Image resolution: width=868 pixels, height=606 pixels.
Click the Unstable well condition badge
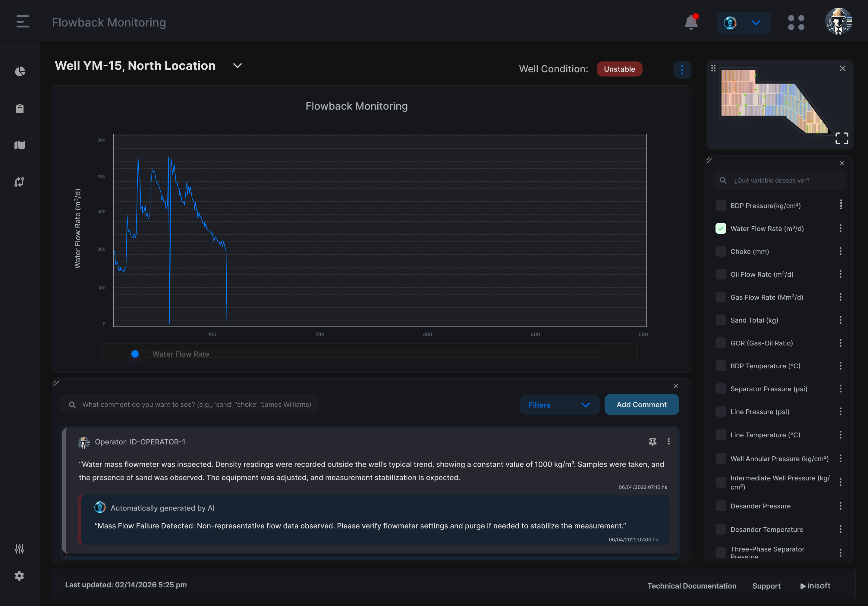tap(619, 69)
